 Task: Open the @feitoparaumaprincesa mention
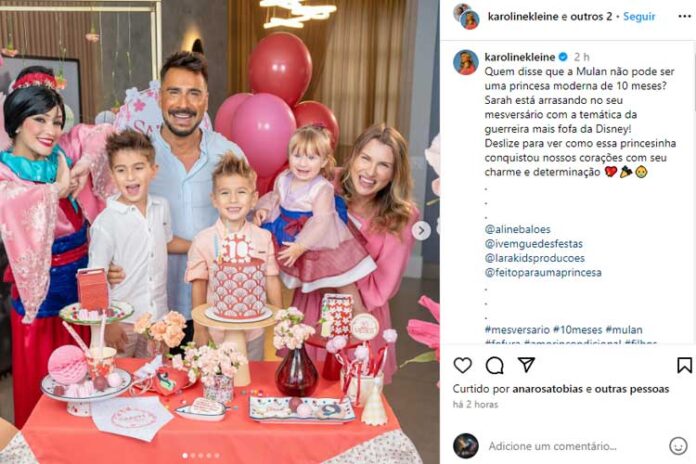[543, 272]
